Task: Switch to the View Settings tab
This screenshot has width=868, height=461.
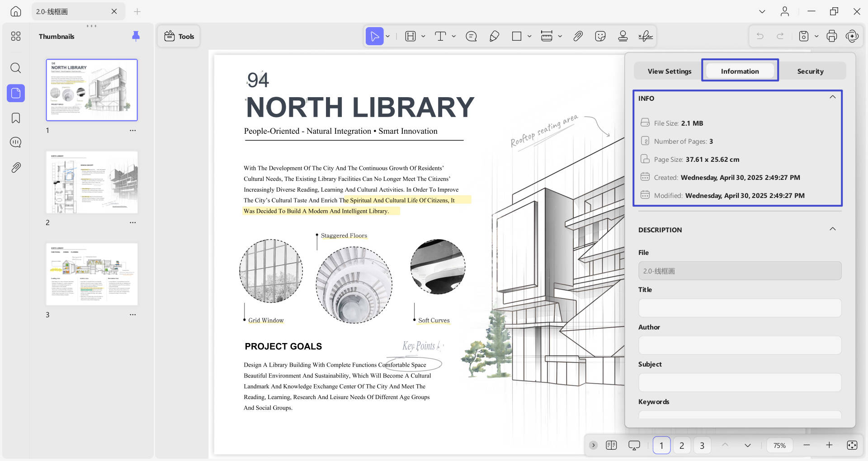Action: (669, 71)
